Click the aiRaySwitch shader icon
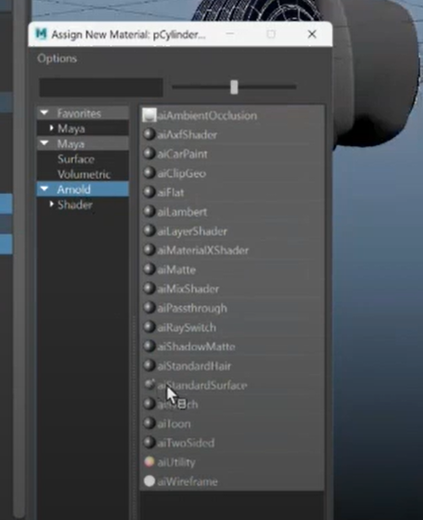The height and width of the screenshot is (520, 423). point(149,327)
